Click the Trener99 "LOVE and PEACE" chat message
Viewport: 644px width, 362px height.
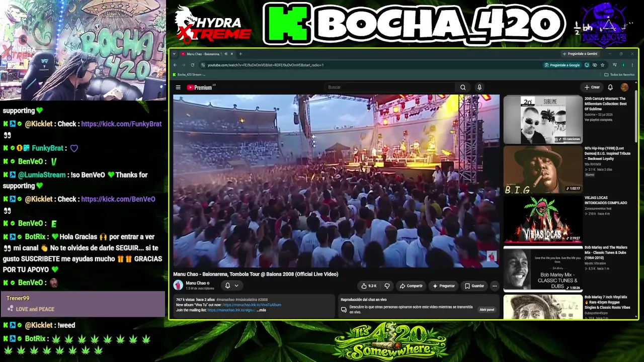[83, 304]
